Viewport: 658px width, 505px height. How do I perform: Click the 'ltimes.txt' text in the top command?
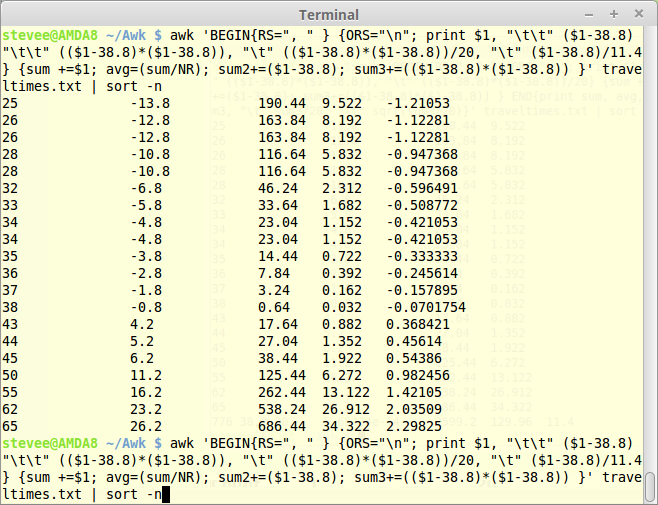point(41,87)
